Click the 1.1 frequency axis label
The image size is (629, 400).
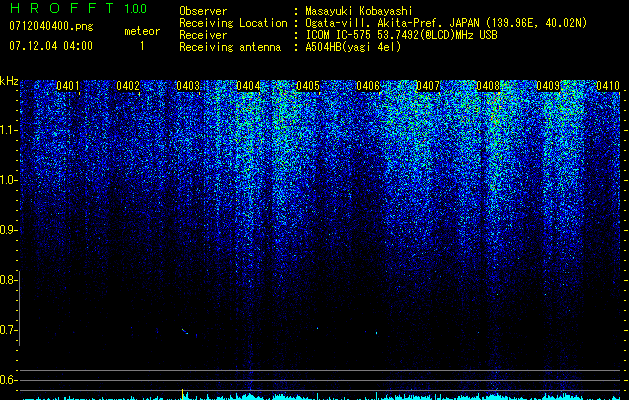pyautogui.click(x=8, y=130)
